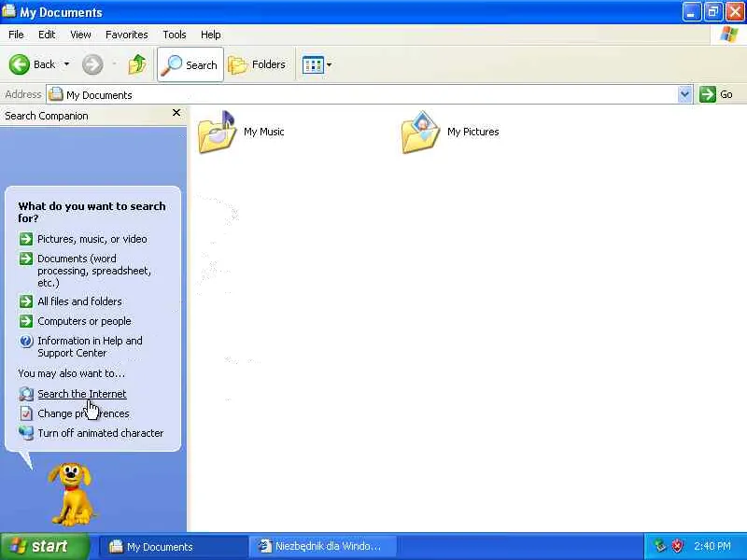Open the Views icon button

(x=313, y=64)
